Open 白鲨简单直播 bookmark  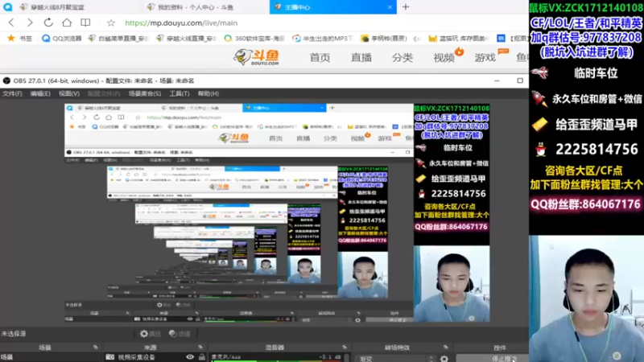[118, 38]
